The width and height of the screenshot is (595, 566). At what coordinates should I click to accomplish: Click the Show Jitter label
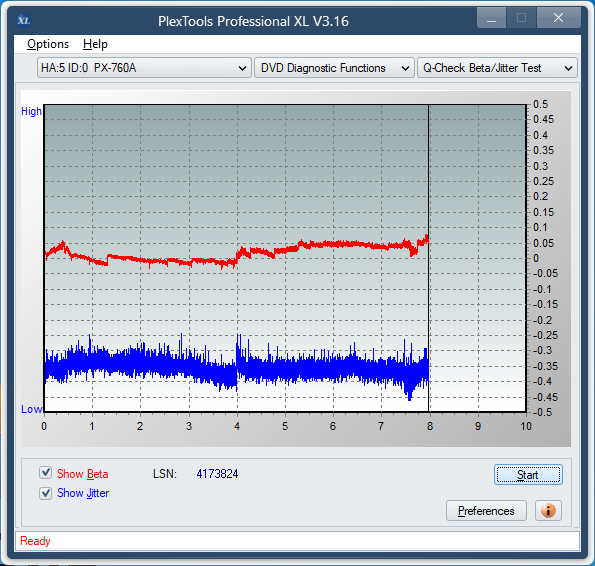[83, 493]
